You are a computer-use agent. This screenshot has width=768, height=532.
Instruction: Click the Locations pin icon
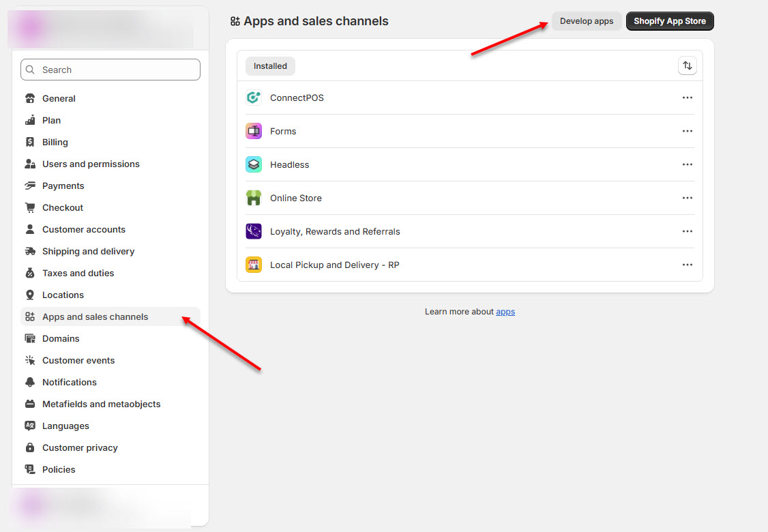(x=30, y=295)
